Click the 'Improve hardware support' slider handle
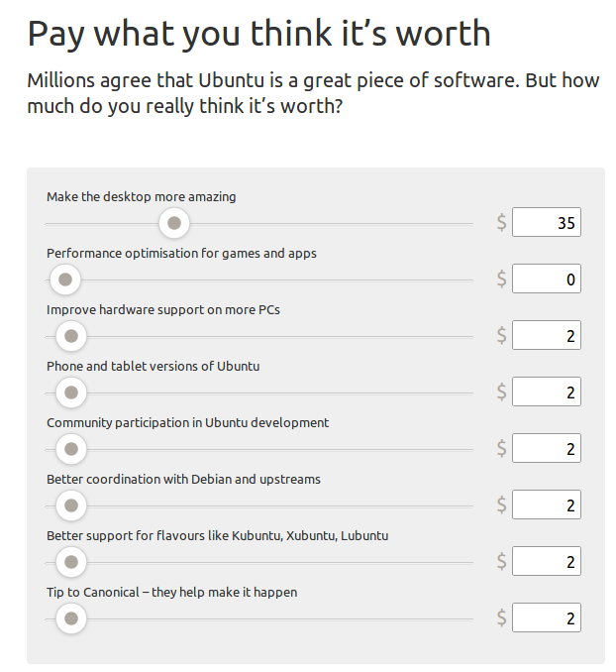 pos(69,336)
